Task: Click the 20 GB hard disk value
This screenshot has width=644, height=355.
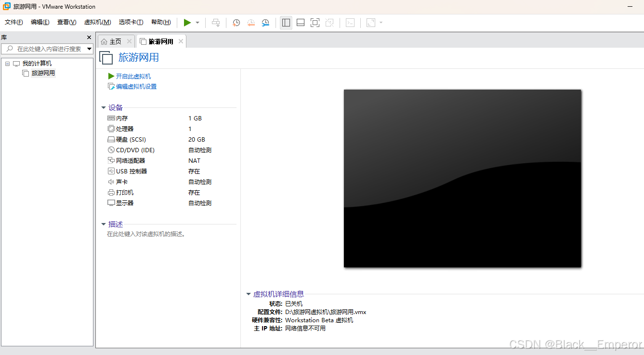Action: 197,140
